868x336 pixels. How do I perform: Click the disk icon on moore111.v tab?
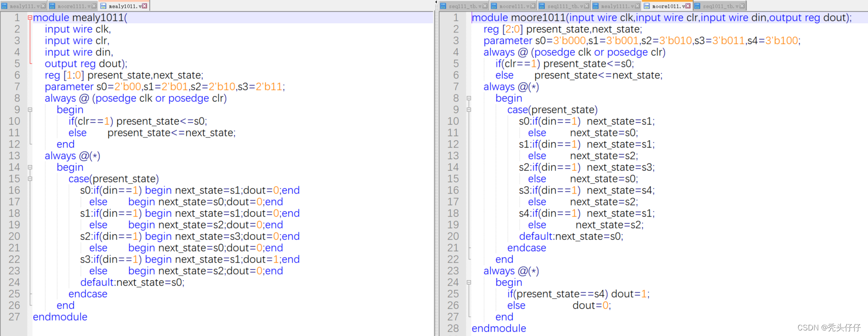tap(494, 6)
